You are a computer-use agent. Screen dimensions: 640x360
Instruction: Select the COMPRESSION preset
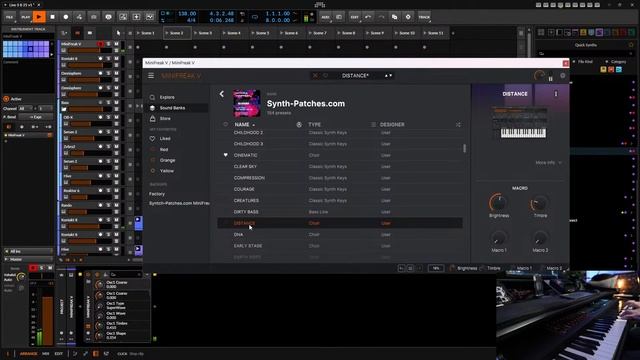pos(340,178)
